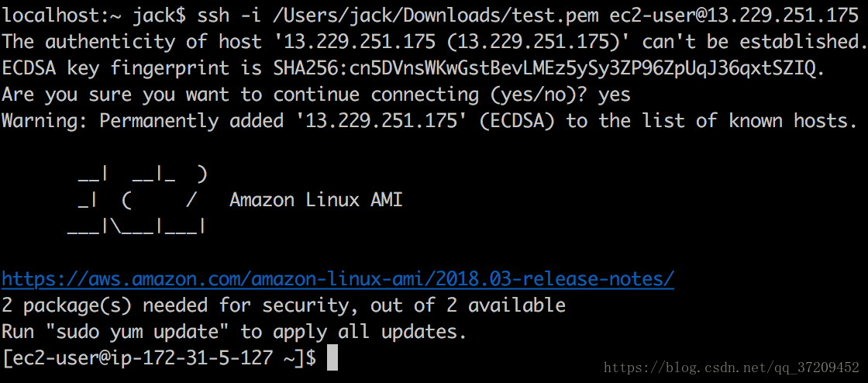Click the "ssh" command word

coord(213,16)
